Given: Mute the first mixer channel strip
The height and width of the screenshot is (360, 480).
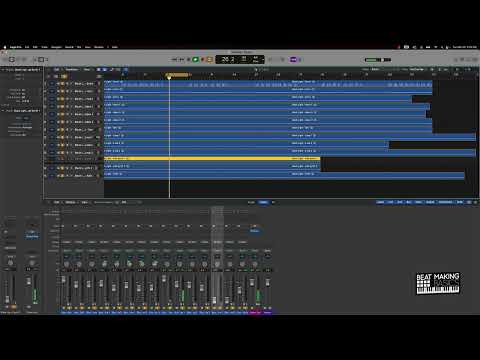Looking at the screenshot, I should [63, 308].
